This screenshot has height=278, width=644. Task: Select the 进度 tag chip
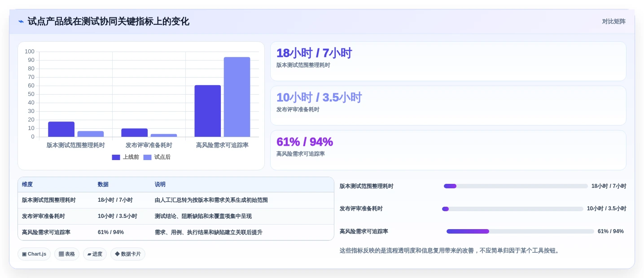pyautogui.click(x=95, y=254)
